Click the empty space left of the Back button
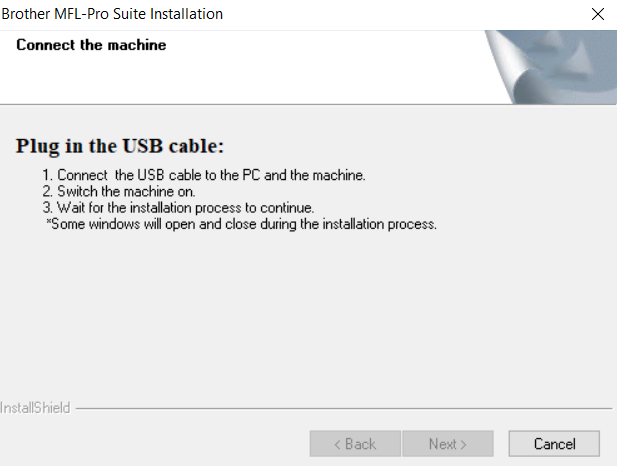This screenshot has width=617, height=466. click(x=150, y=443)
